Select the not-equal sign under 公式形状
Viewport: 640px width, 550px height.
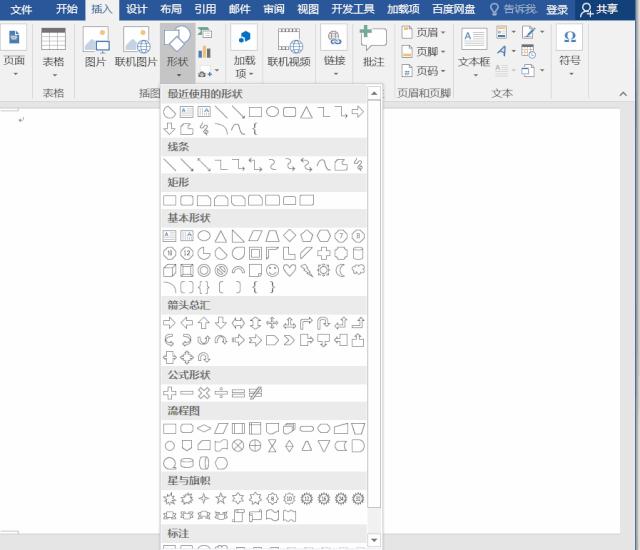point(255,393)
